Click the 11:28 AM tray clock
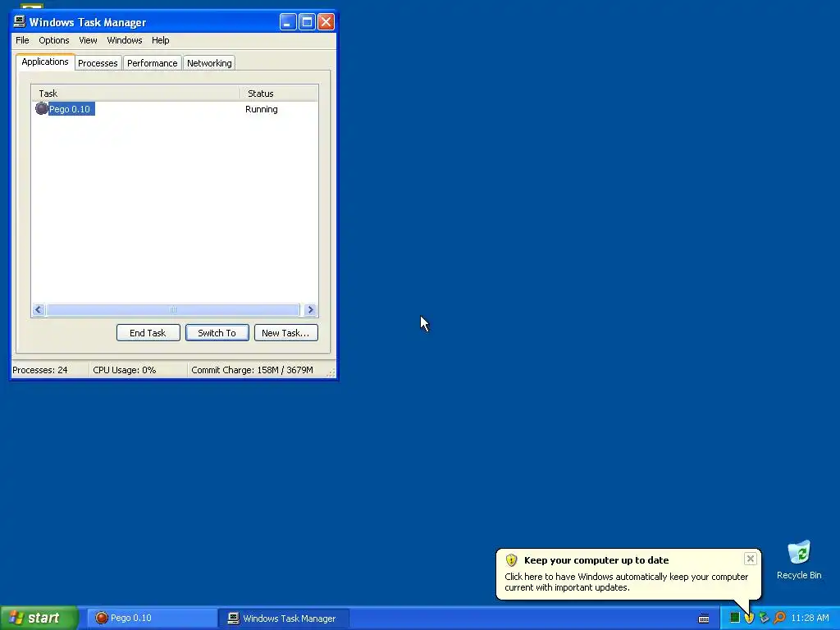The width and height of the screenshot is (840, 630). (810, 619)
